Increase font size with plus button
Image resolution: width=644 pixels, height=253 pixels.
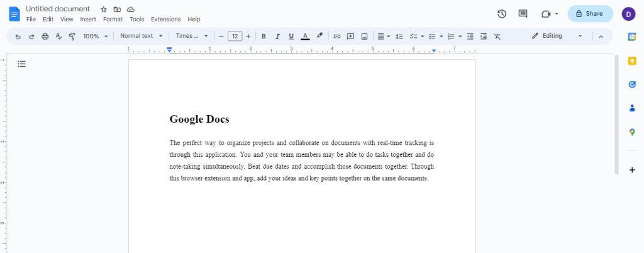[248, 37]
